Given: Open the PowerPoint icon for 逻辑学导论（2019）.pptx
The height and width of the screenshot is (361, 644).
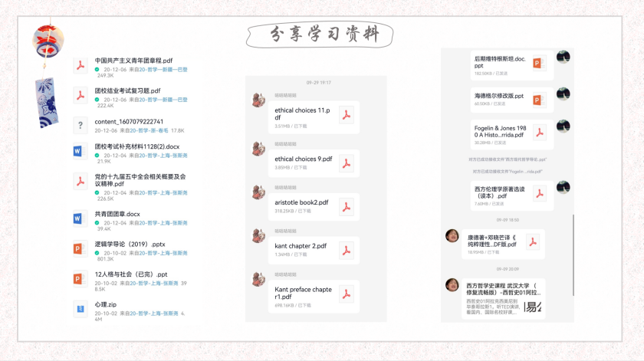Looking at the screenshot, I should click(80, 248).
